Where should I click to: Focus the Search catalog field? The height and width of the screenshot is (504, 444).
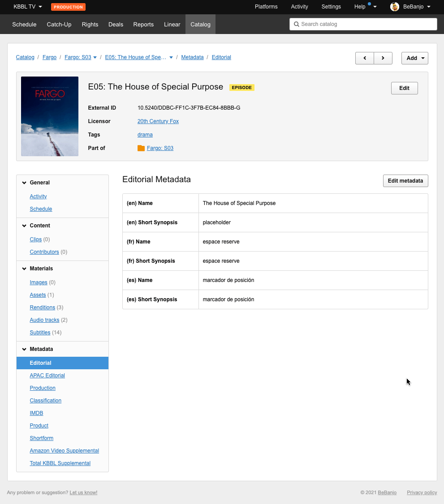[363, 24]
